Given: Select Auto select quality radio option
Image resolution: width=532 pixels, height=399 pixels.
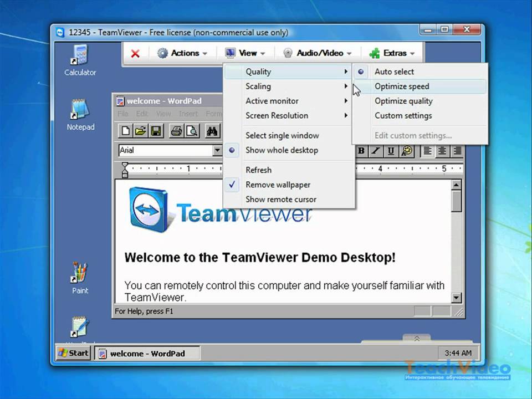Looking at the screenshot, I should (x=420, y=71).
